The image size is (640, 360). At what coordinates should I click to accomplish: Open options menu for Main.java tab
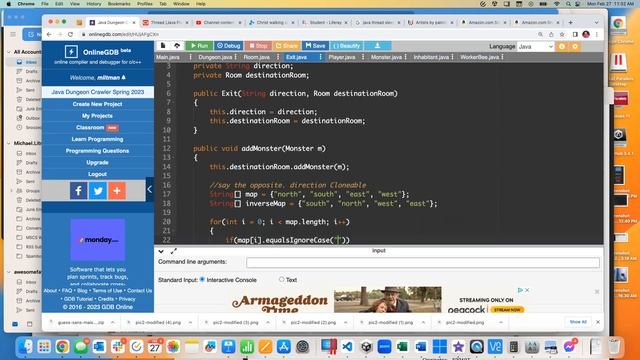(191, 57)
